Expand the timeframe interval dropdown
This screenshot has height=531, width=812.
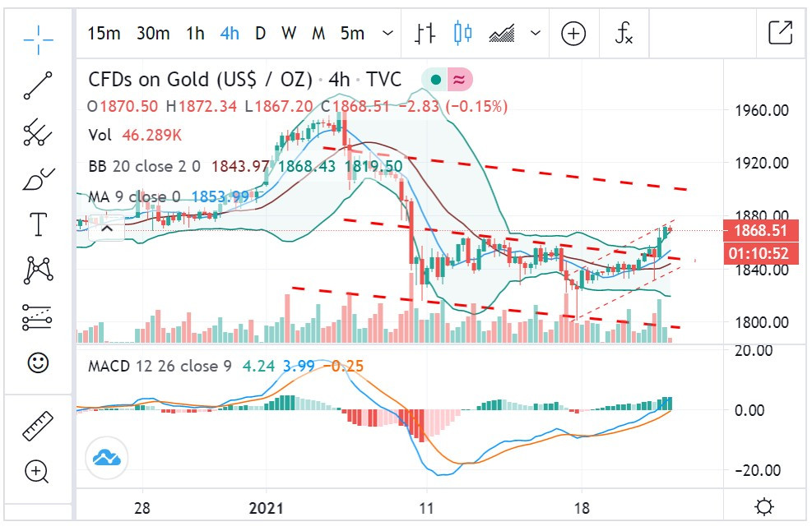[388, 34]
